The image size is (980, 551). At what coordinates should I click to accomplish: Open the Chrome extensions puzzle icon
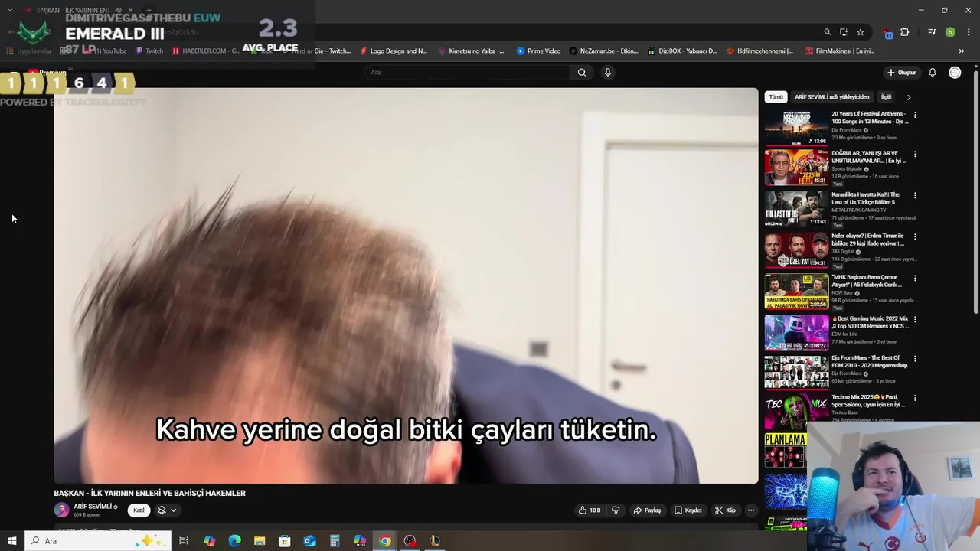click(x=905, y=32)
